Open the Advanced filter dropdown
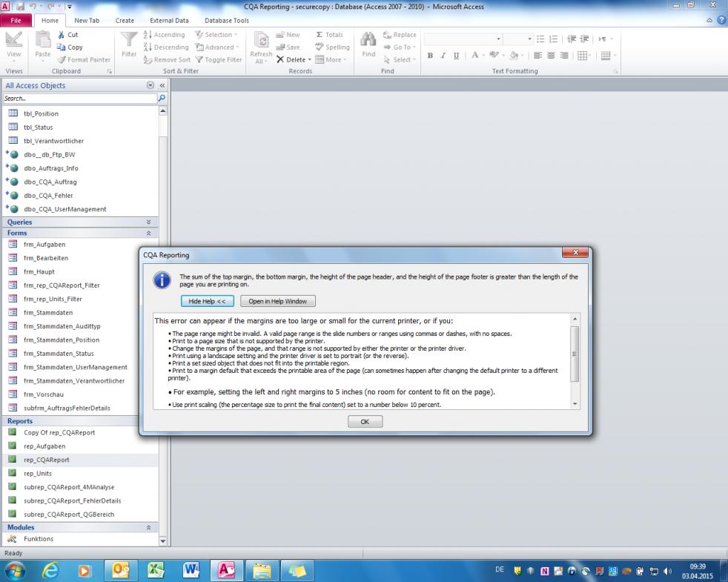Image resolution: width=728 pixels, height=582 pixels. [216, 47]
